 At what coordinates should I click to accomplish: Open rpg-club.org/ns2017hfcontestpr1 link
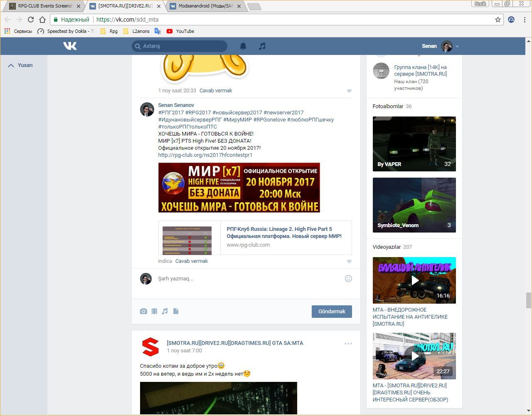point(205,155)
